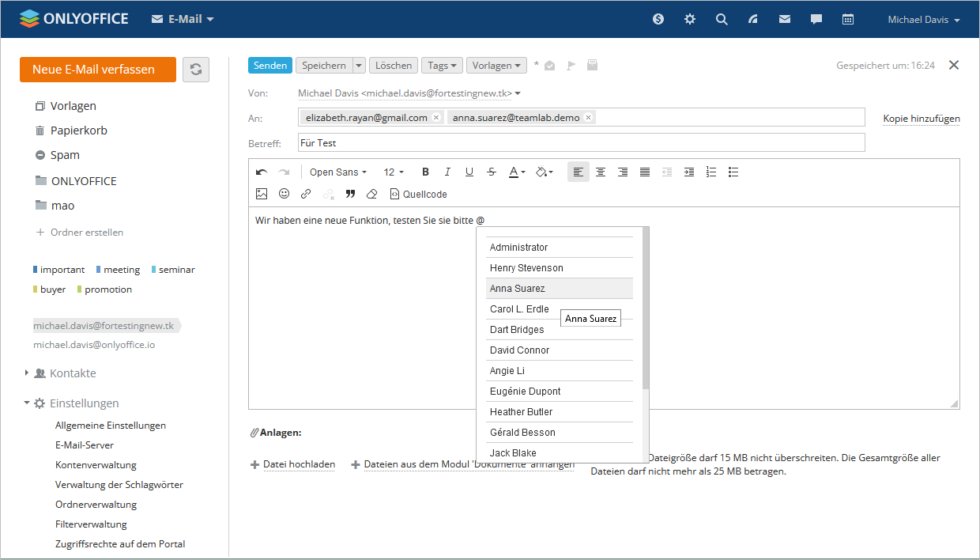Justify the message text
The image size is (980, 560).
pos(645,172)
